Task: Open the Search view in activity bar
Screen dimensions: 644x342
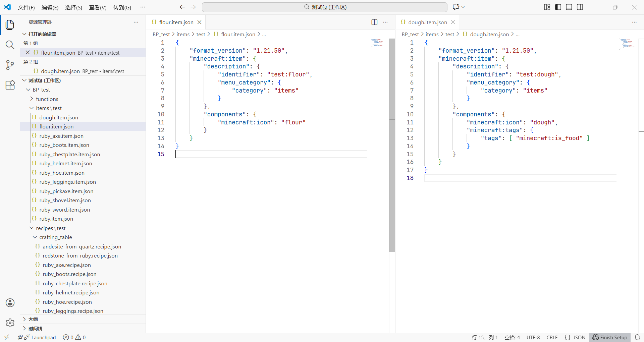Action: tap(10, 45)
